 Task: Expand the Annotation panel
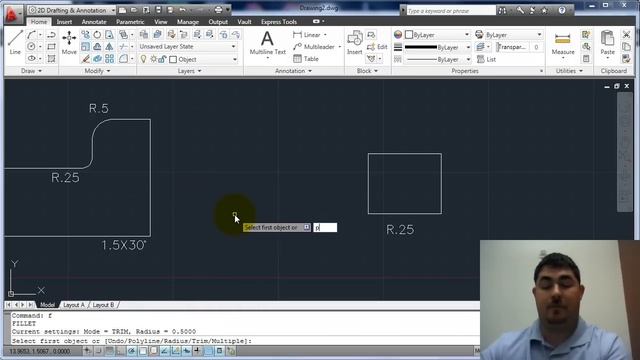[293, 71]
